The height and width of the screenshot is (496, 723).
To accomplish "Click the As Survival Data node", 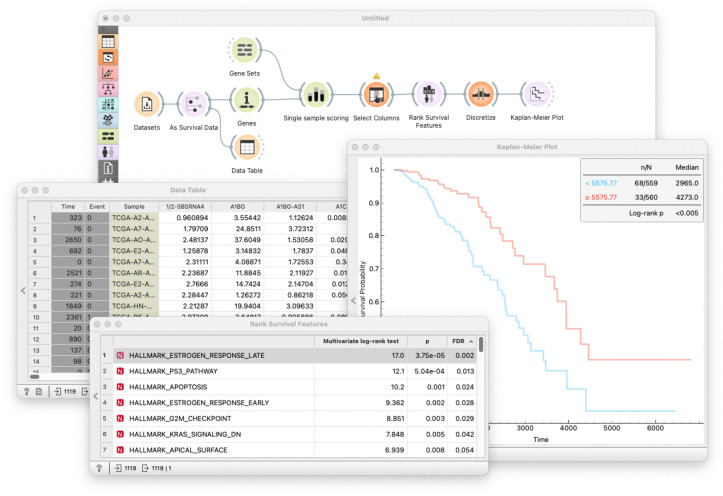I will coord(193,104).
